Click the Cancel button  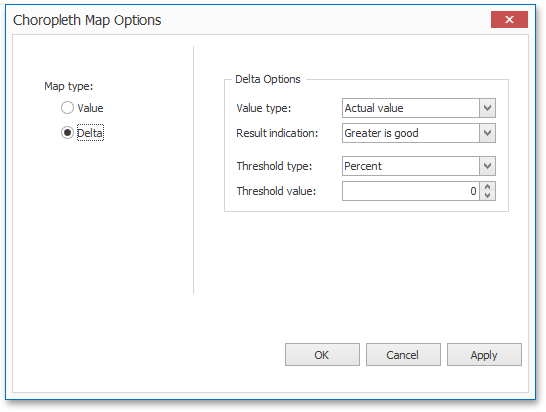403,355
